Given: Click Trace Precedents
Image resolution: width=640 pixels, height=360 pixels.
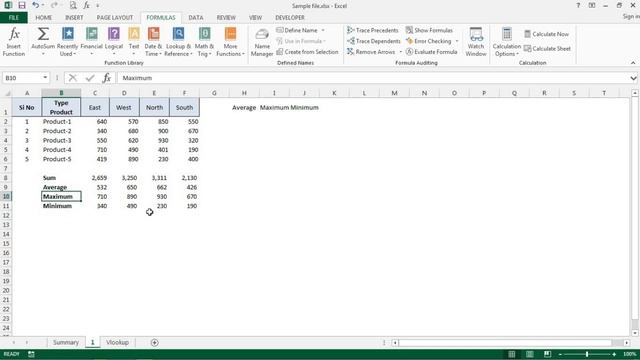Looking at the screenshot, I should (x=373, y=30).
